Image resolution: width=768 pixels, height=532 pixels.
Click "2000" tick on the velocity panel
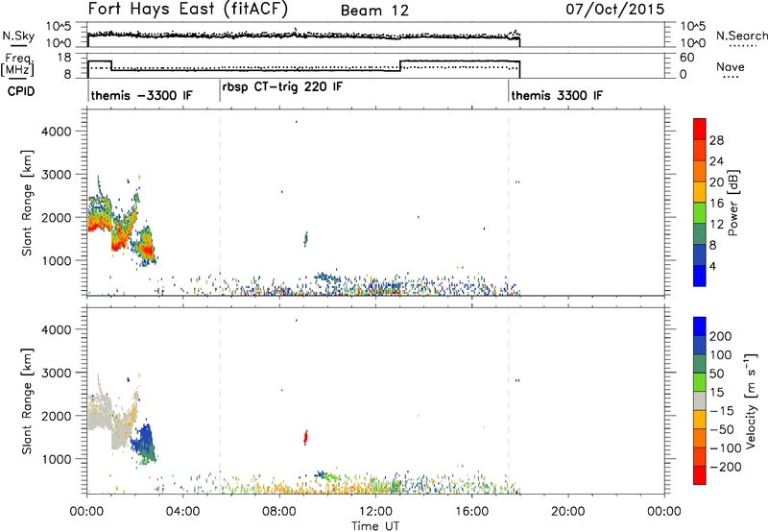coord(57,416)
